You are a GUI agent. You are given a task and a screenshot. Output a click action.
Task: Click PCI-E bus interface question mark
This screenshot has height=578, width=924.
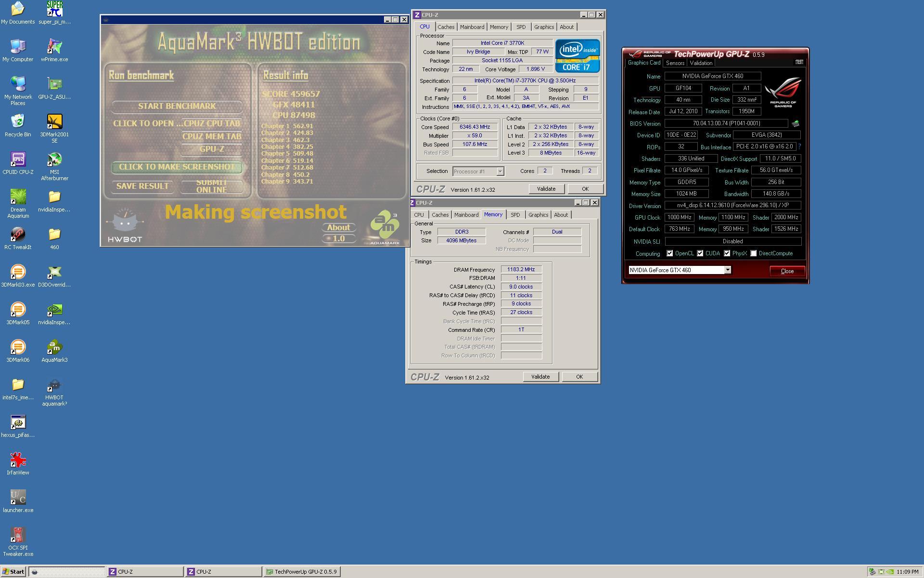pyautogui.click(x=799, y=146)
